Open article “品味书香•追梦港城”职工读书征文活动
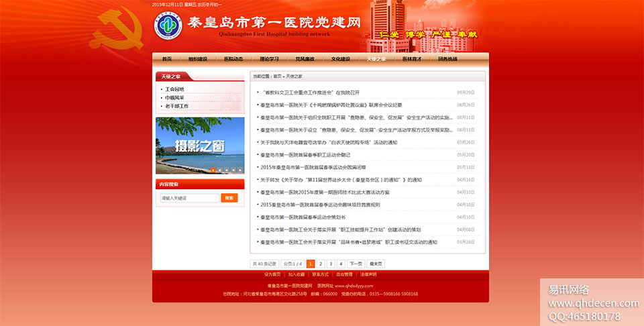This screenshot has width=644, height=326. click(349, 242)
